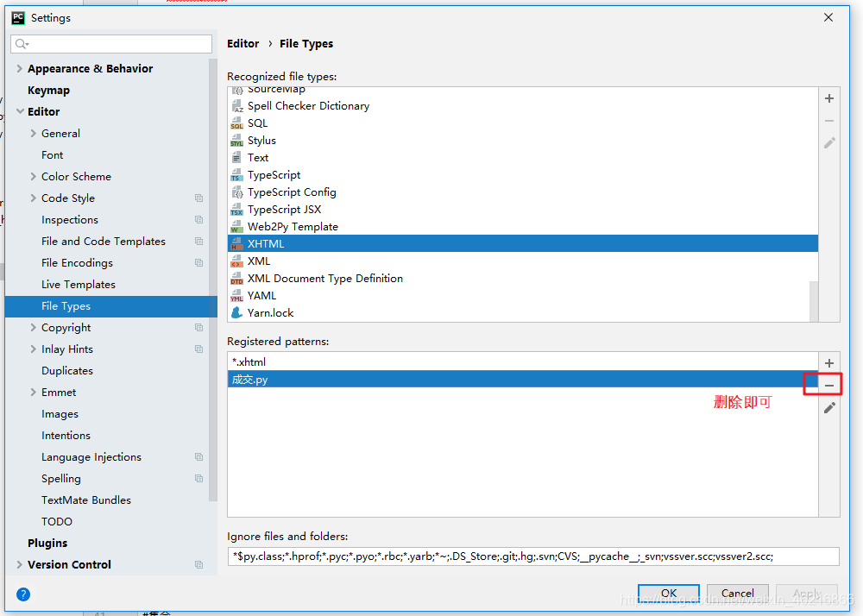Click the SQL file type icon
This screenshot has width=863, height=616.
[x=236, y=123]
